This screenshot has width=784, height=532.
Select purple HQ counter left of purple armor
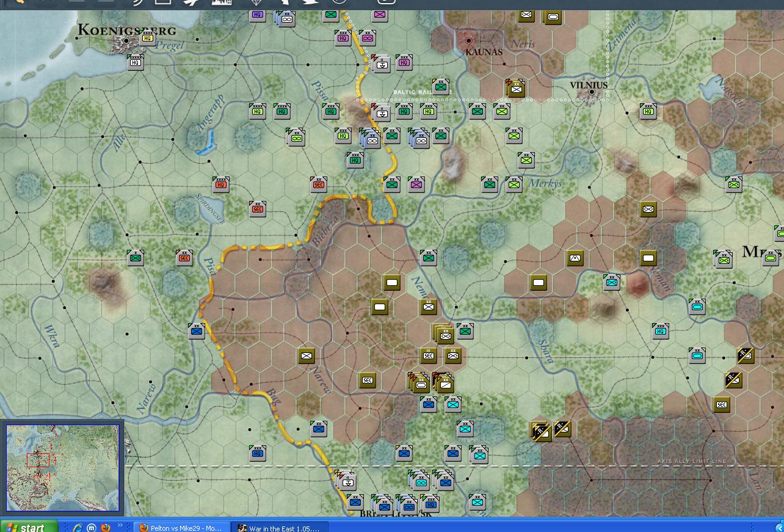pos(343,38)
